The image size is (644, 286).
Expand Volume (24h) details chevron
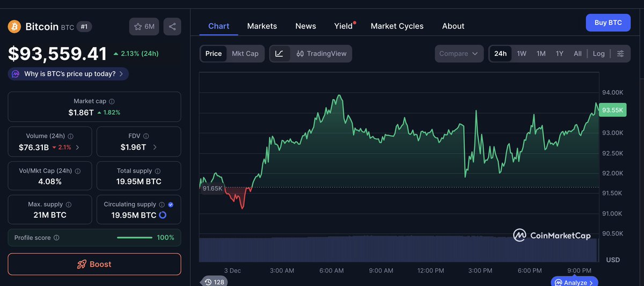[x=77, y=147]
